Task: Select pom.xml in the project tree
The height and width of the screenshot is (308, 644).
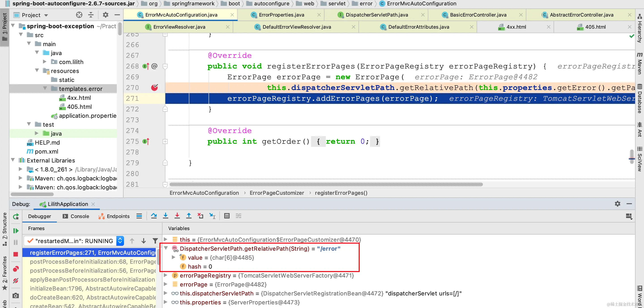Action: click(46, 152)
